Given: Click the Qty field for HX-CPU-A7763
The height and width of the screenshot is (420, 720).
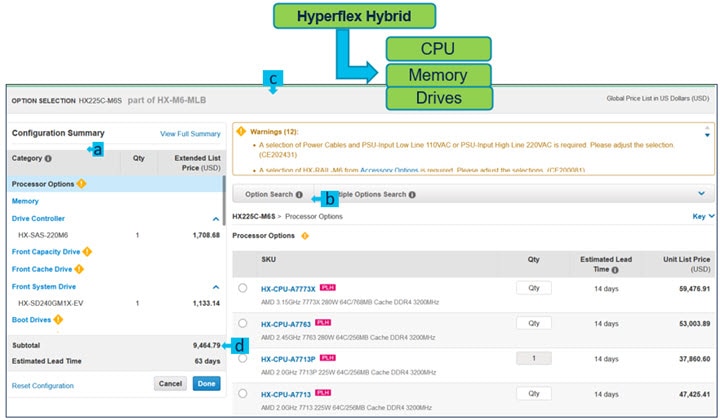Looking at the screenshot, I should (x=534, y=323).
